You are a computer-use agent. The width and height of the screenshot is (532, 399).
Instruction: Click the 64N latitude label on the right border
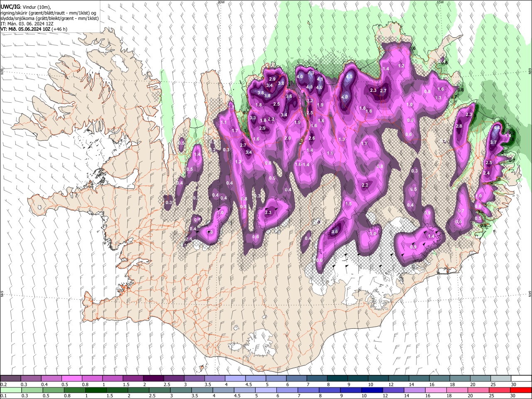tap(530, 293)
